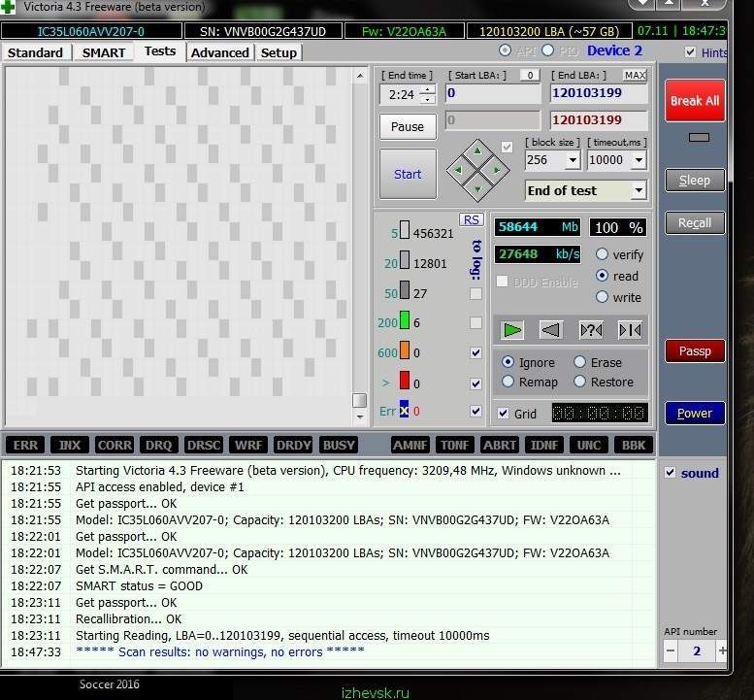Click the random seek '?' scan icon
The image size is (754, 700).
pos(590,330)
